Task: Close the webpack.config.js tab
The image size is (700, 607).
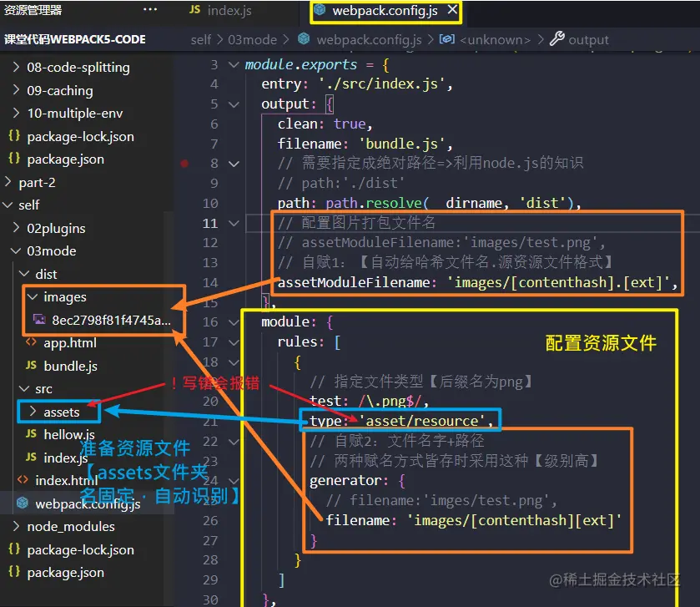Action: tap(452, 10)
